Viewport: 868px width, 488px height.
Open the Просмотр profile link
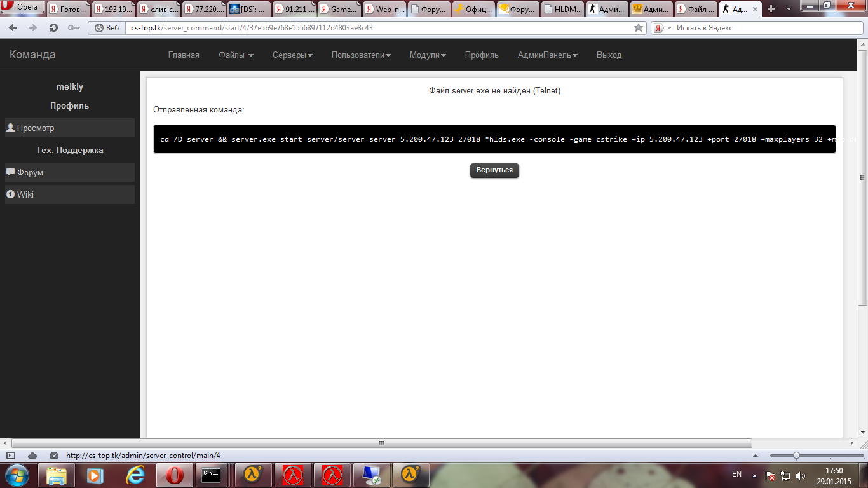(36, 128)
